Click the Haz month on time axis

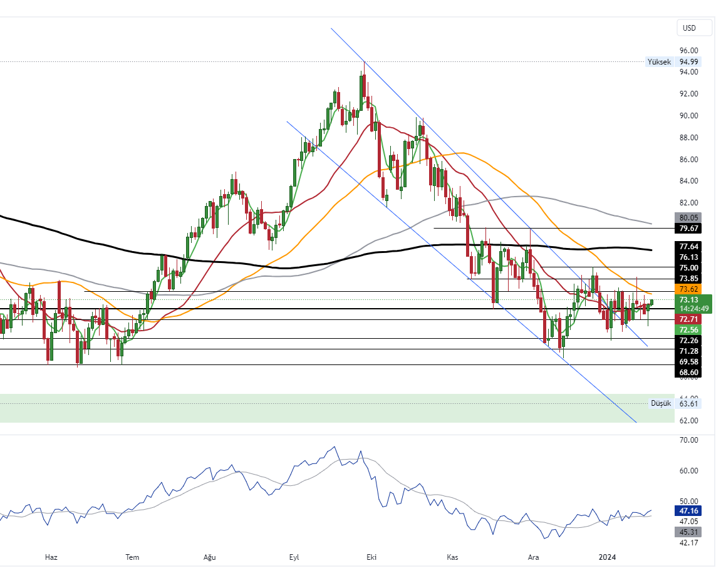coord(51,557)
